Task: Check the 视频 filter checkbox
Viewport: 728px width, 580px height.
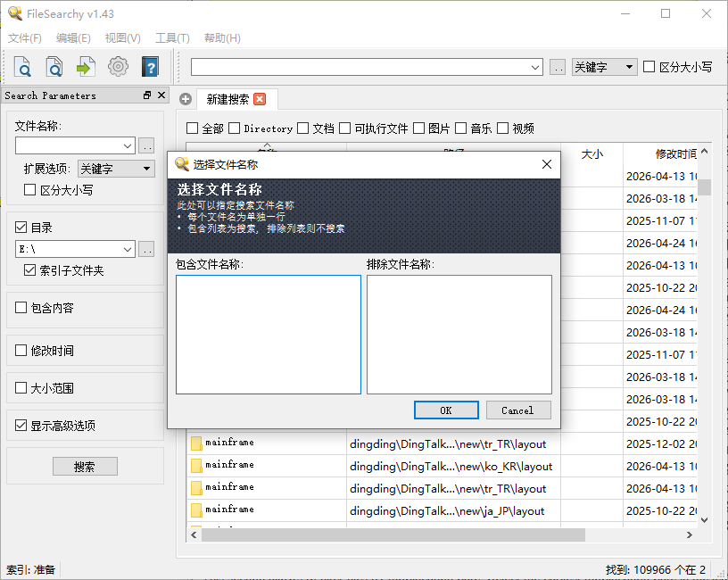Action: click(x=503, y=128)
